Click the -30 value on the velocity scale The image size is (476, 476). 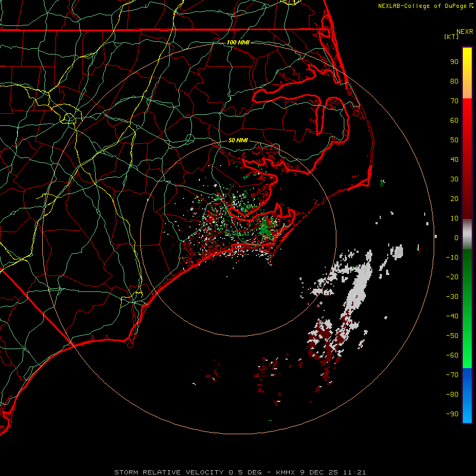point(452,297)
